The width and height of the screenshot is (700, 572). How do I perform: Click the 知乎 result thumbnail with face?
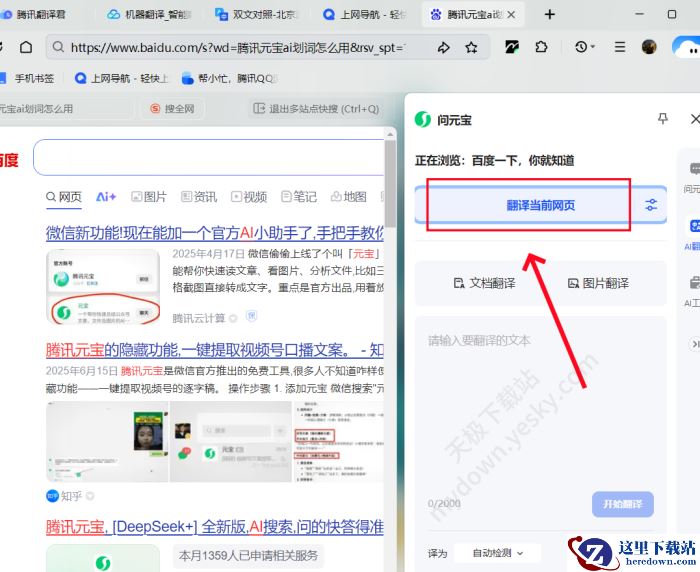107,442
